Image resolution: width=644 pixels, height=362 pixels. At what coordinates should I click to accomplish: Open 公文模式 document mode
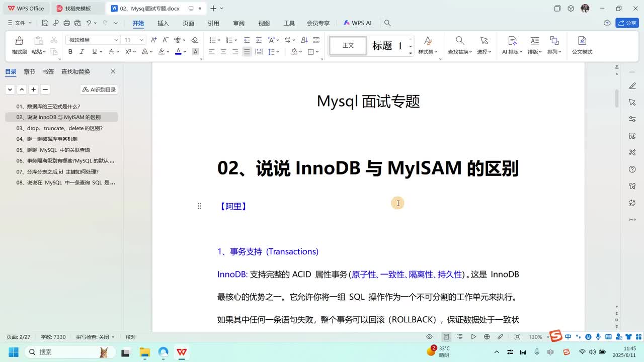[582, 45]
